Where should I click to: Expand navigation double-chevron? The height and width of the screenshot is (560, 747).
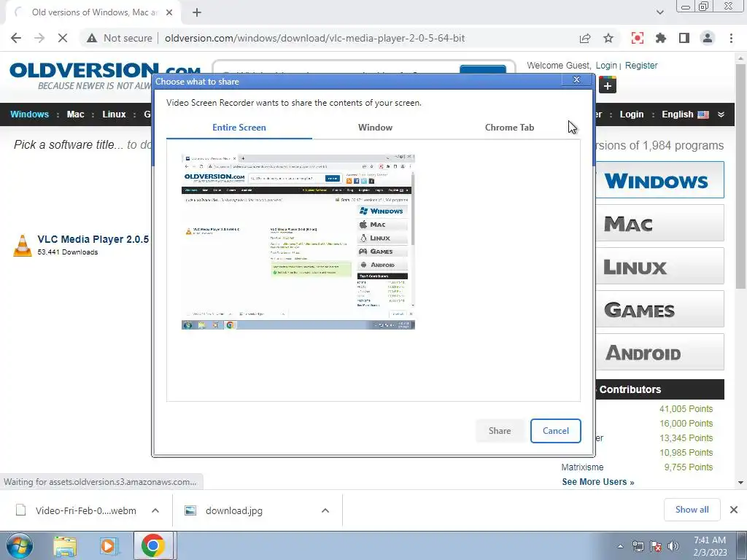pos(721,114)
